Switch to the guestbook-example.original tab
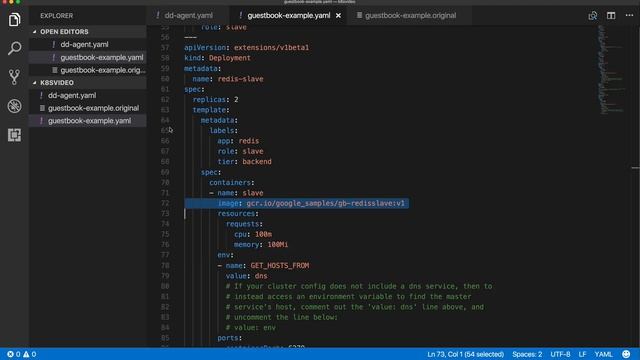Viewport: 640px width, 360px height. (x=410, y=16)
